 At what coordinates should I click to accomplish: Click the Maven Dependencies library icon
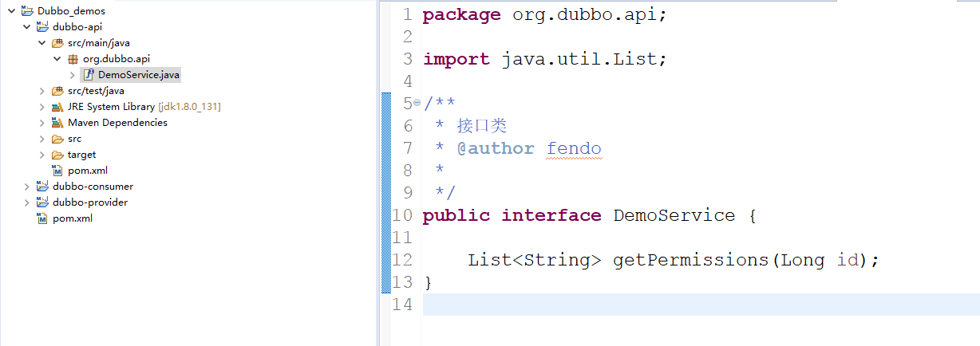(x=57, y=123)
